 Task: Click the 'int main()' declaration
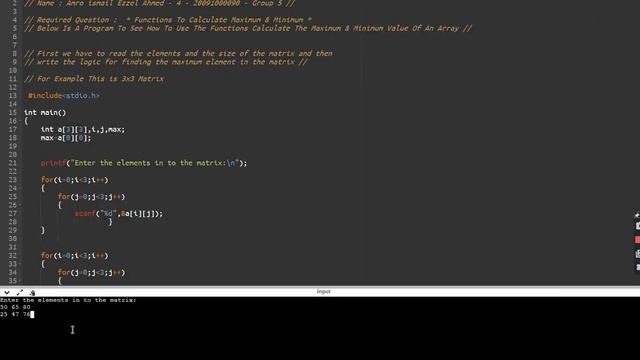[45, 112]
